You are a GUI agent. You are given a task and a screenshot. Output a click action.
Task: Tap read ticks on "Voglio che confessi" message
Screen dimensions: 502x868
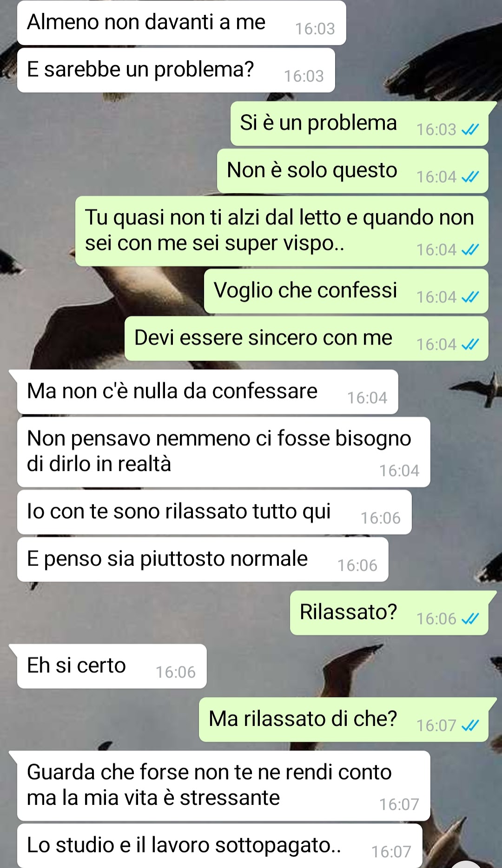click(470, 297)
